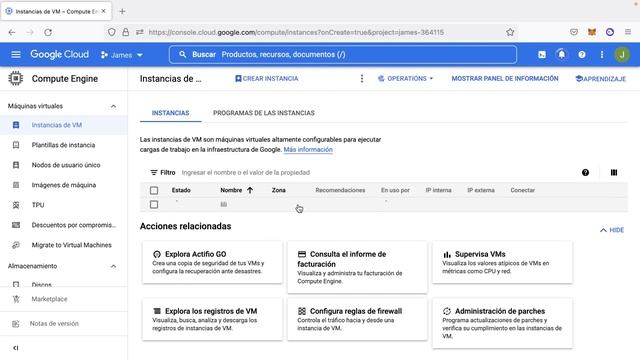Open the more actions menu beside CREAR INSTANCIA
640x360 pixels.
(x=362, y=78)
